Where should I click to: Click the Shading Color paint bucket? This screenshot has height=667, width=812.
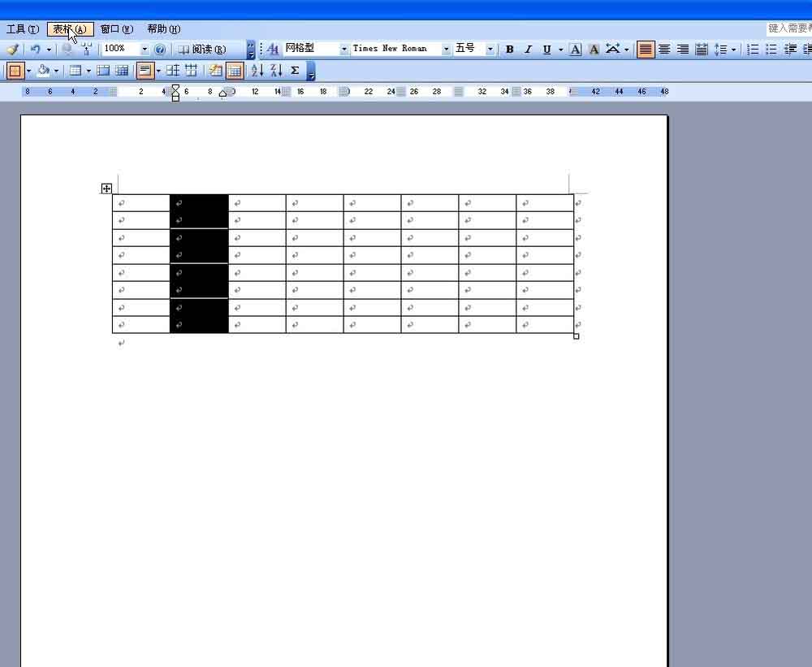click(x=43, y=71)
